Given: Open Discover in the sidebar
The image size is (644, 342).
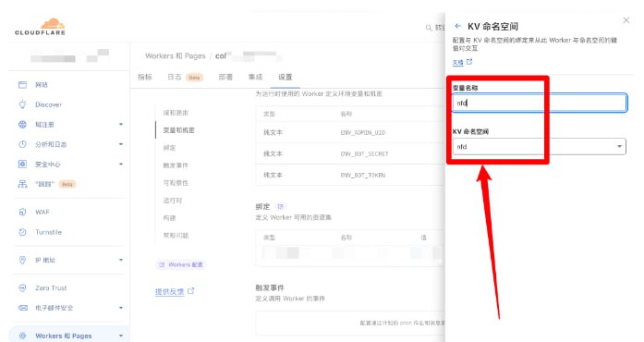Looking at the screenshot, I should click(48, 104).
